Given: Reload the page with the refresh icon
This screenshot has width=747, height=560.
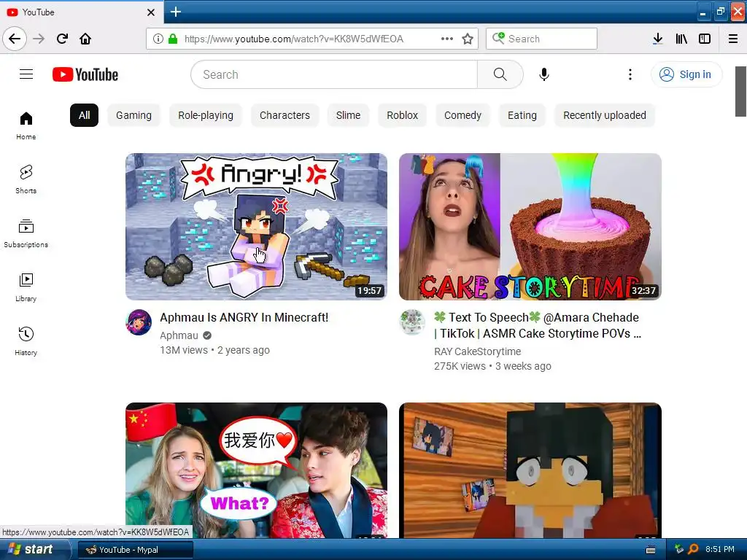Looking at the screenshot, I should tap(62, 39).
